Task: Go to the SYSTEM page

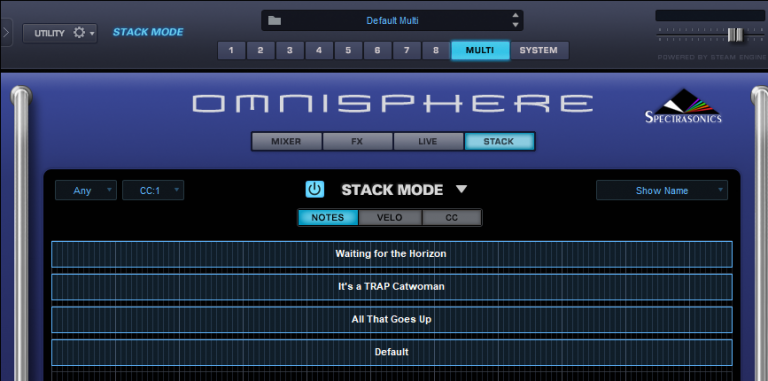Action: (x=539, y=50)
